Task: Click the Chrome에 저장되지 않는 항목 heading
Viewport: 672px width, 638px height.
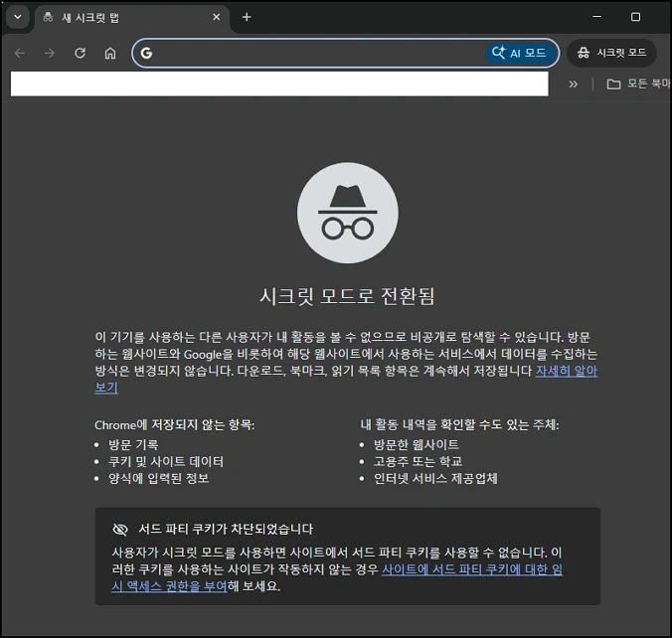Action: 174,425
